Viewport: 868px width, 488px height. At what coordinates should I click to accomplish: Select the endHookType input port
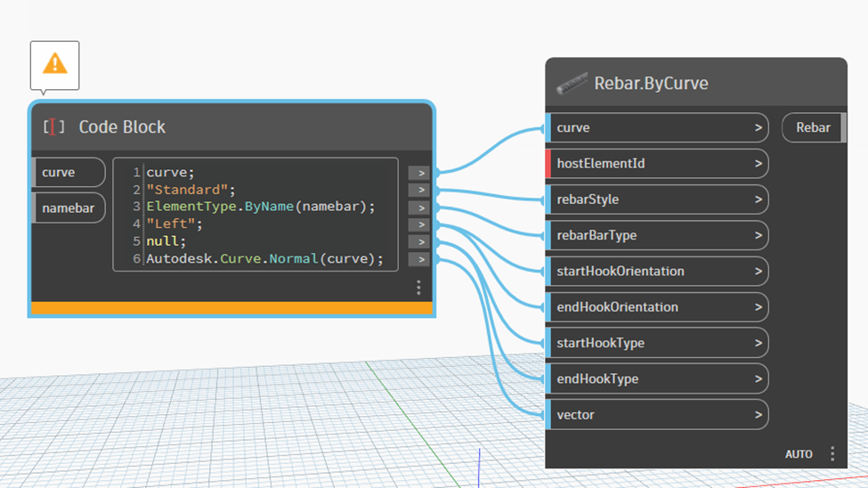(657, 378)
